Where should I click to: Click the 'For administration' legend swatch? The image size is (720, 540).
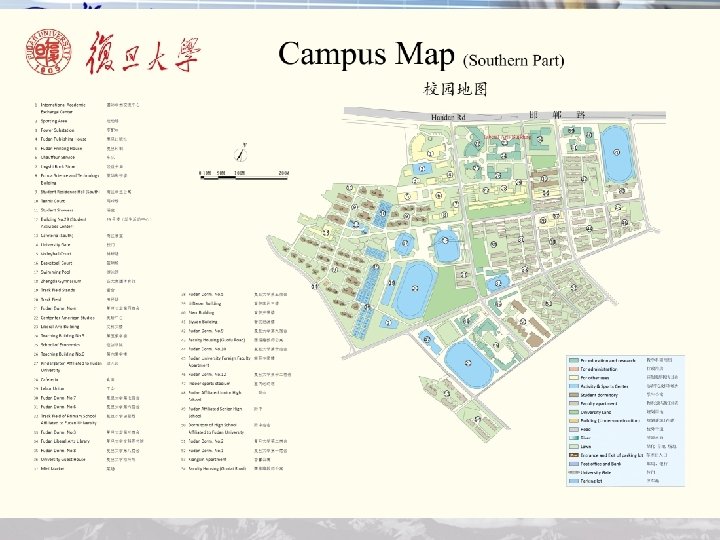[574, 369]
